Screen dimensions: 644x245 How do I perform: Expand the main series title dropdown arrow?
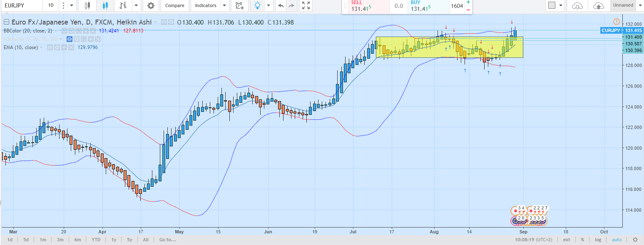point(155,22)
